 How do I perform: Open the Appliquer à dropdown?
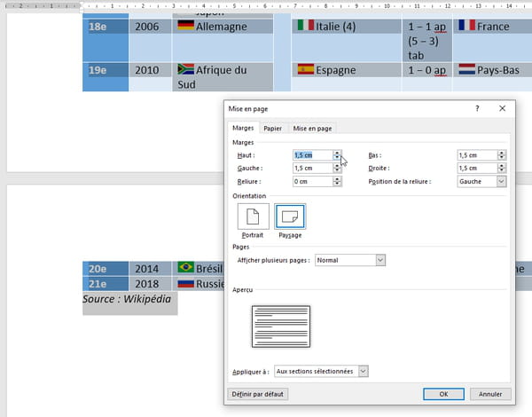click(363, 371)
